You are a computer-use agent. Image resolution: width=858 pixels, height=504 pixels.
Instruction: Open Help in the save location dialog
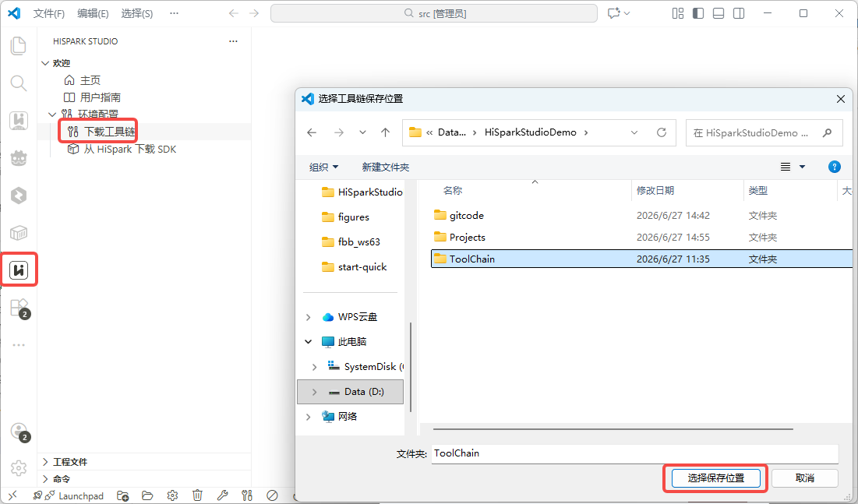click(x=834, y=167)
